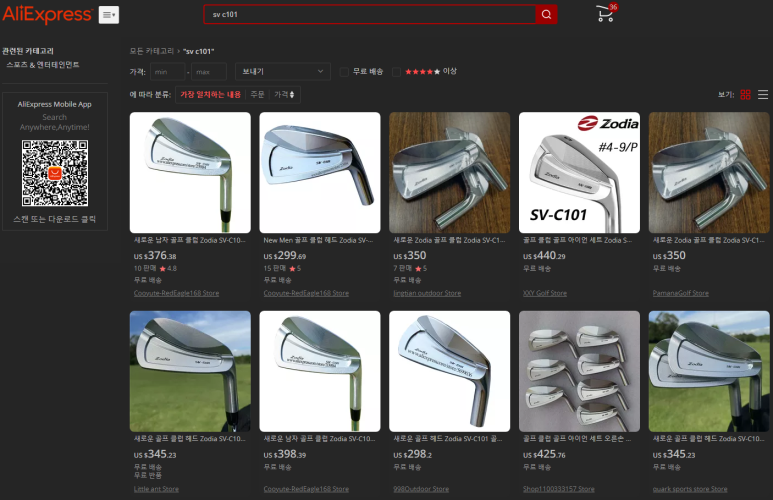Click '스캔 또는 다운로드 클릭' text
Screen dimensions: 773x500
click(55, 219)
